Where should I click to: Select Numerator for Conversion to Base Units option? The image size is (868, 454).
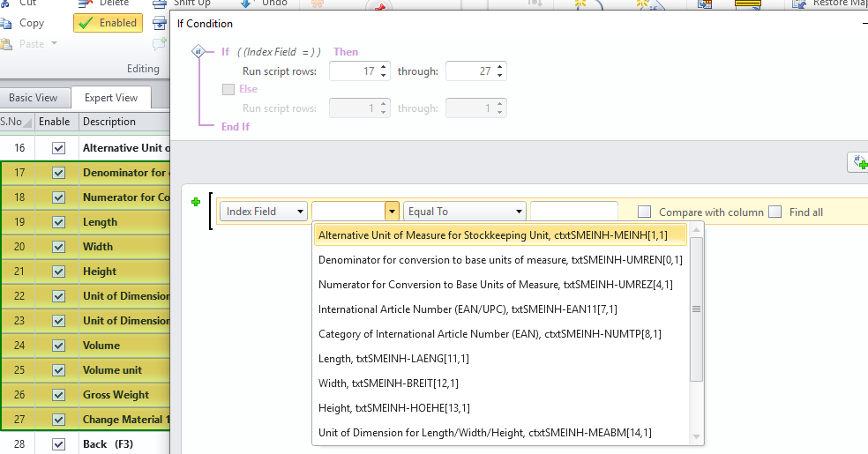pos(501,284)
